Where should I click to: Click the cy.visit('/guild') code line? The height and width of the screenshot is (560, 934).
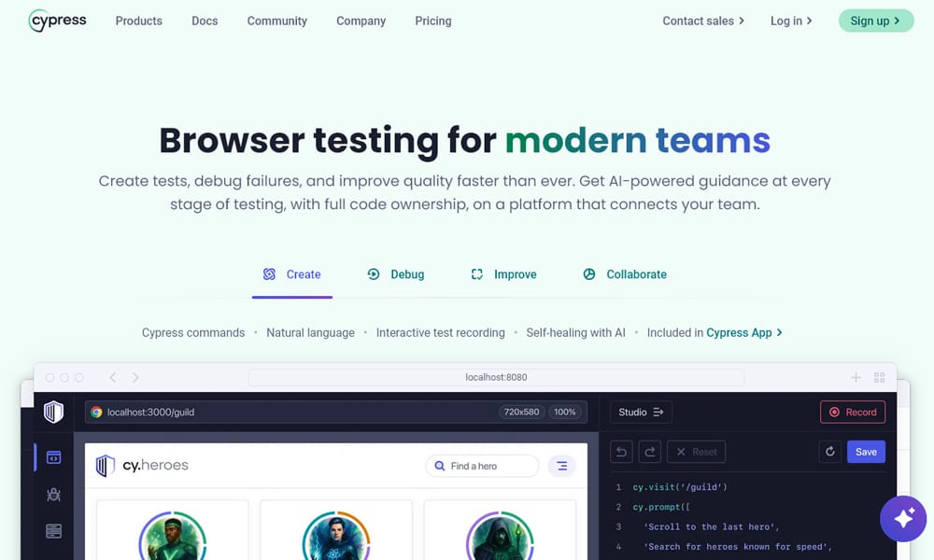[x=680, y=487]
